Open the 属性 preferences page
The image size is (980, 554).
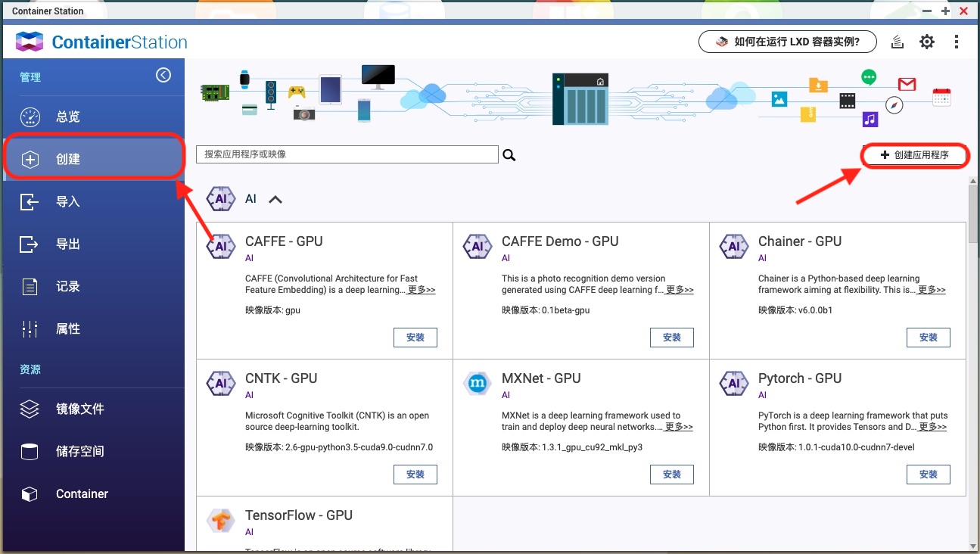[x=92, y=328]
